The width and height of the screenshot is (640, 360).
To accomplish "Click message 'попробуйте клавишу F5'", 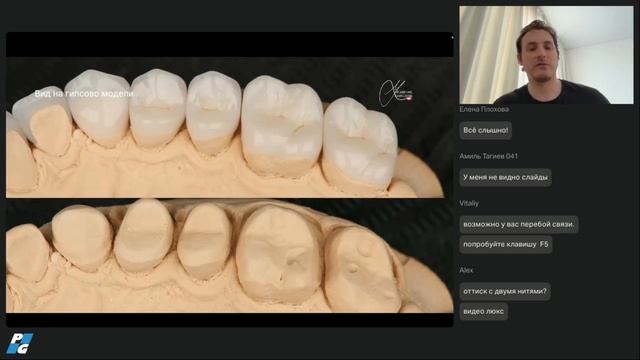I will (506, 244).
